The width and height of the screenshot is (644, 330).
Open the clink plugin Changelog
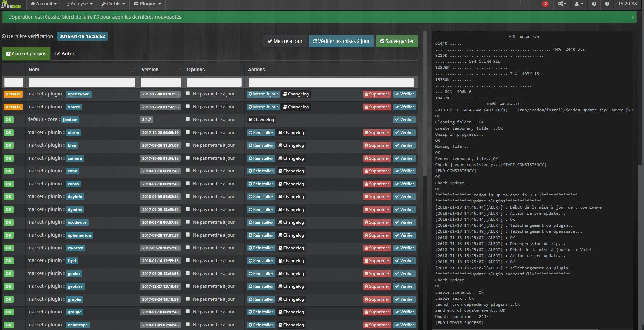(x=291, y=171)
